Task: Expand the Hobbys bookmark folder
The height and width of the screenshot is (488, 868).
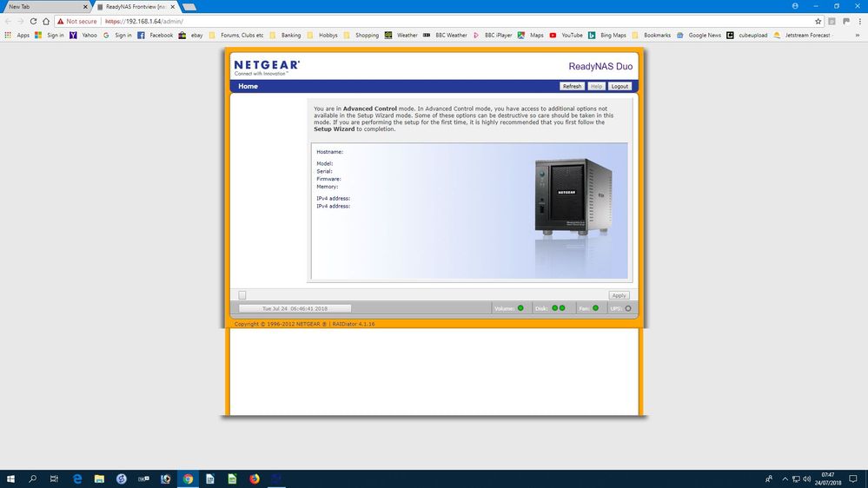Action: [322, 35]
